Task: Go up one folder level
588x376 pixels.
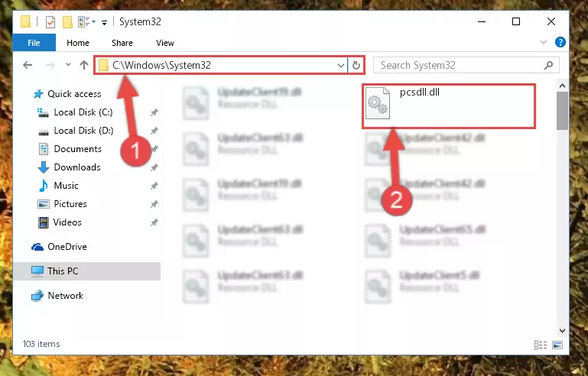Action: (84, 65)
